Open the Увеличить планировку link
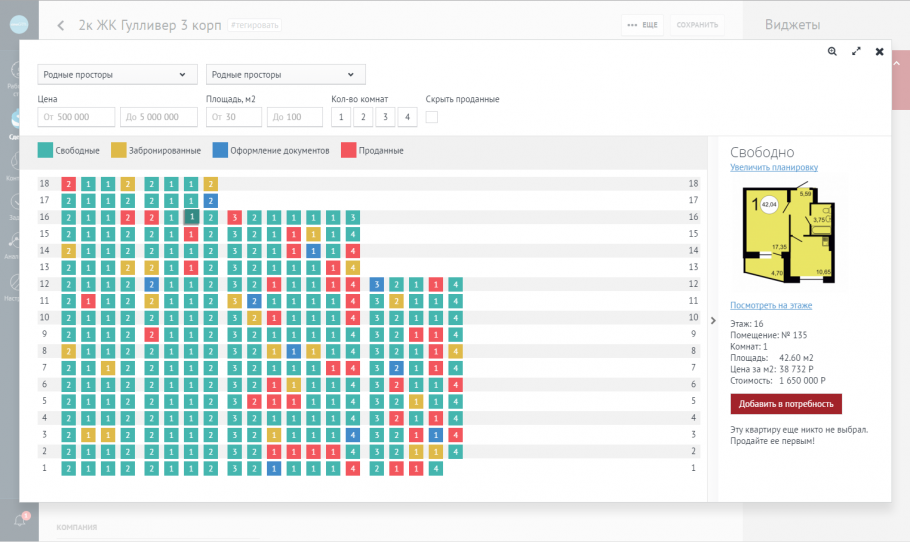The width and height of the screenshot is (910, 542). (x=773, y=167)
